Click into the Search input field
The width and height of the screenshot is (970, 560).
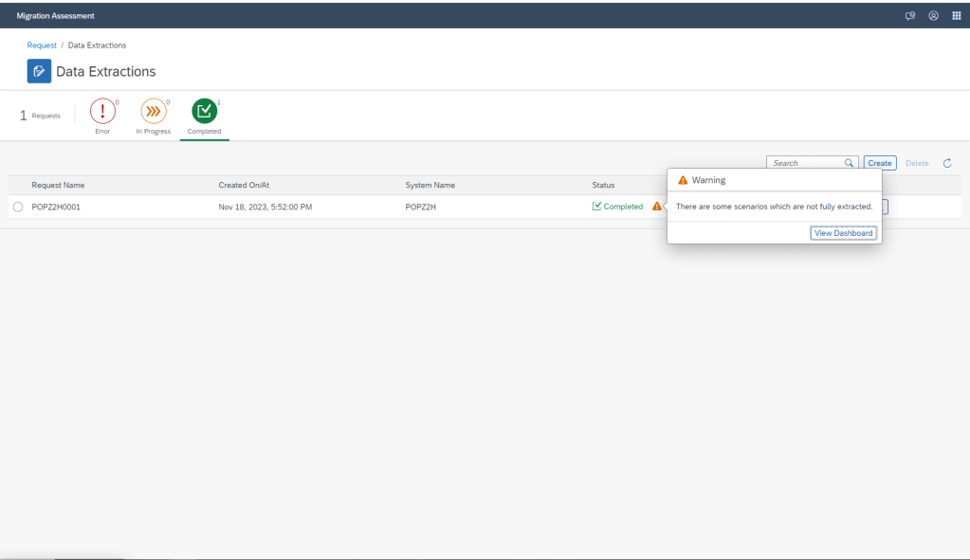(x=804, y=163)
